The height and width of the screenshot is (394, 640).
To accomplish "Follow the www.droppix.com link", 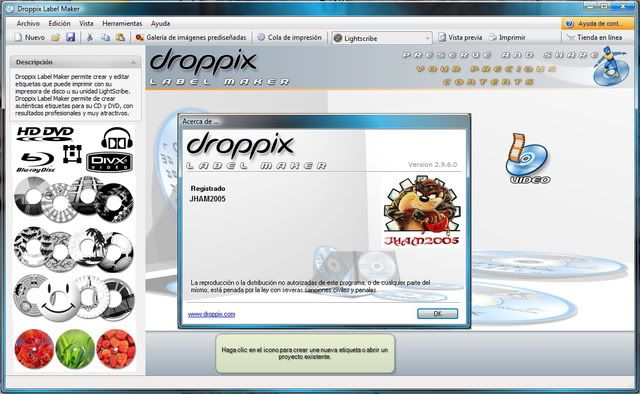I will point(211,314).
